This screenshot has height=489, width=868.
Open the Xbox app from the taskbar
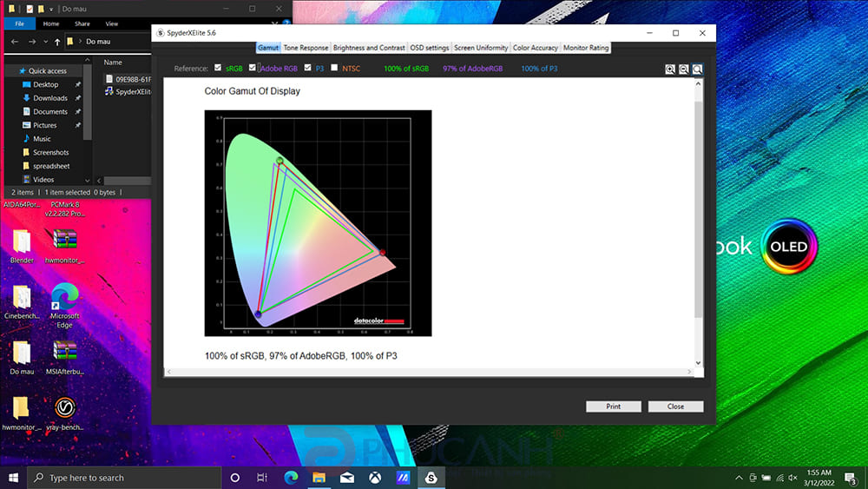tap(375, 478)
